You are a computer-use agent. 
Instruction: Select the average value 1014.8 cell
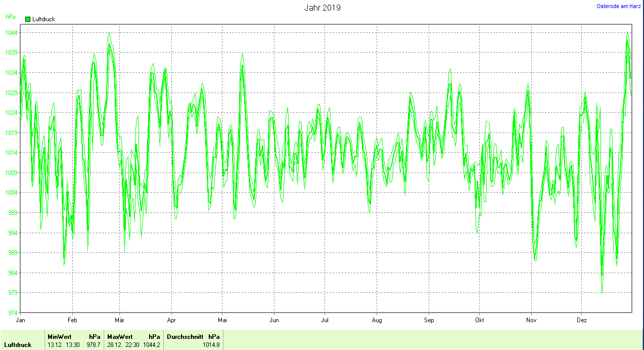pyautogui.click(x=211, y=345)
